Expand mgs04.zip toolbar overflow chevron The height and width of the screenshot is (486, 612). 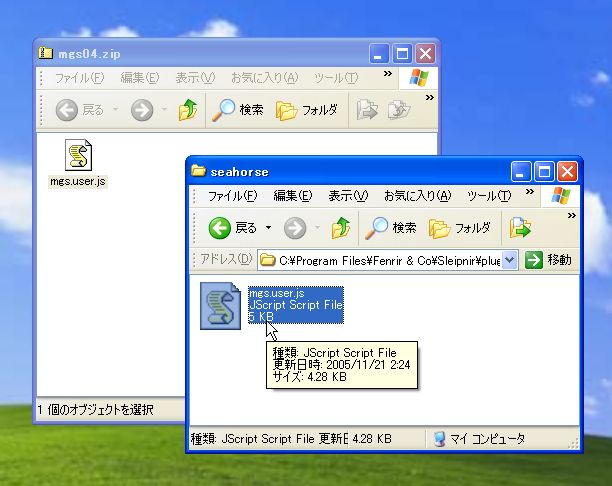pos(429,97)
